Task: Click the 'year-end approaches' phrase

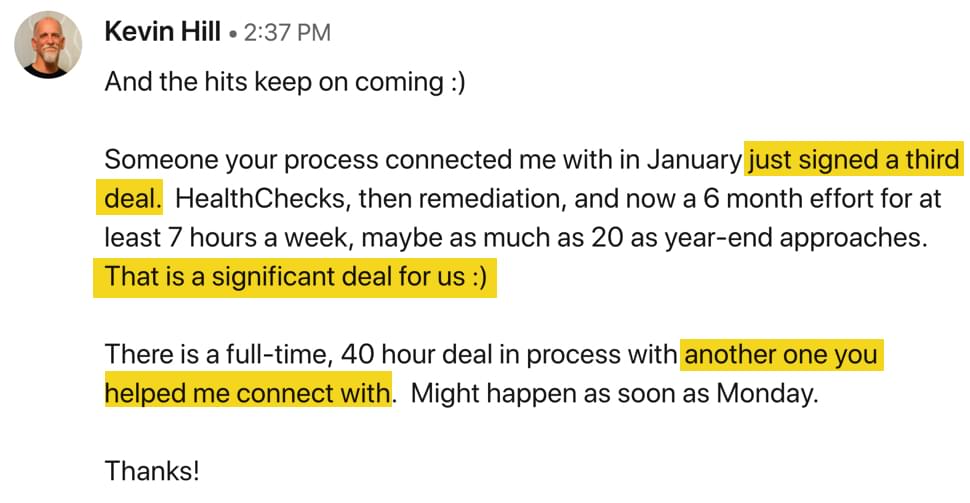Action: click(x=796, y=238)
